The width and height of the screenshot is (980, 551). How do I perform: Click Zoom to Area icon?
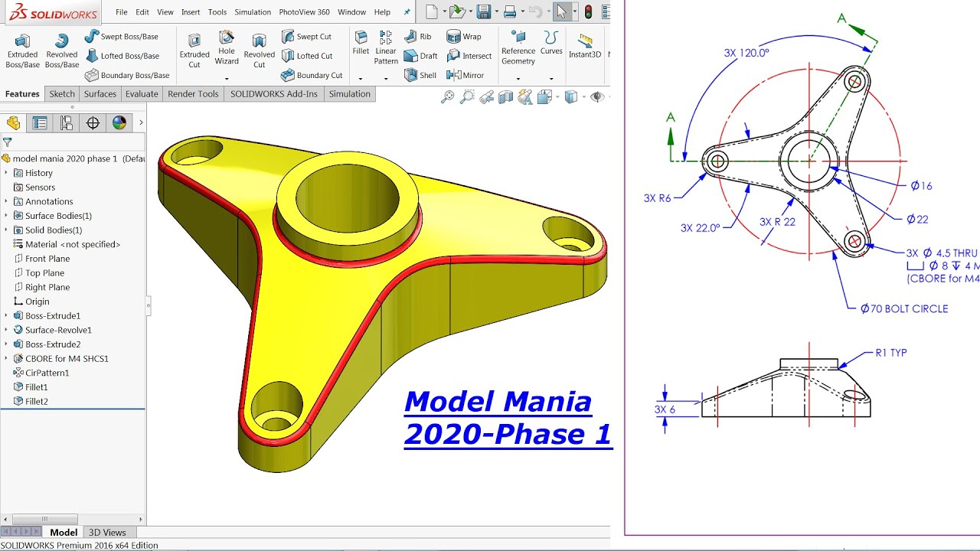tap(467, 97)
